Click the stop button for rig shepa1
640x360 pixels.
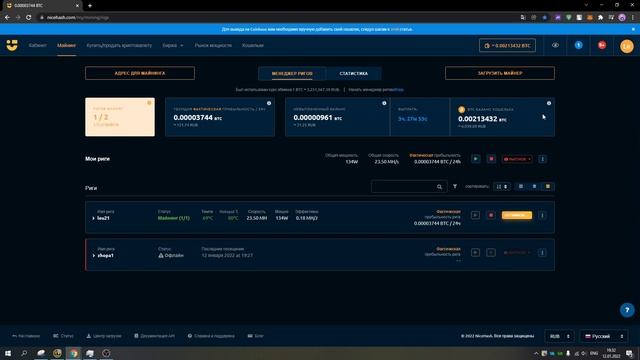491,253
